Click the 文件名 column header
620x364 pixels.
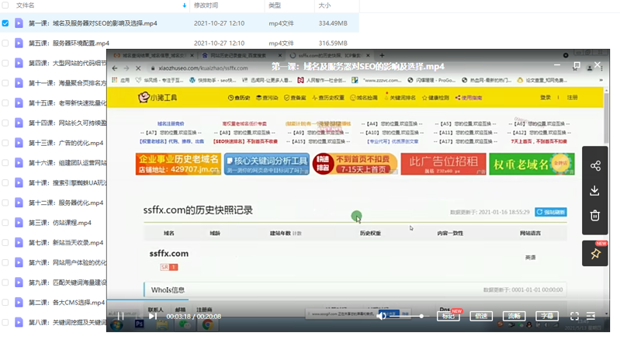pos(25,5)
